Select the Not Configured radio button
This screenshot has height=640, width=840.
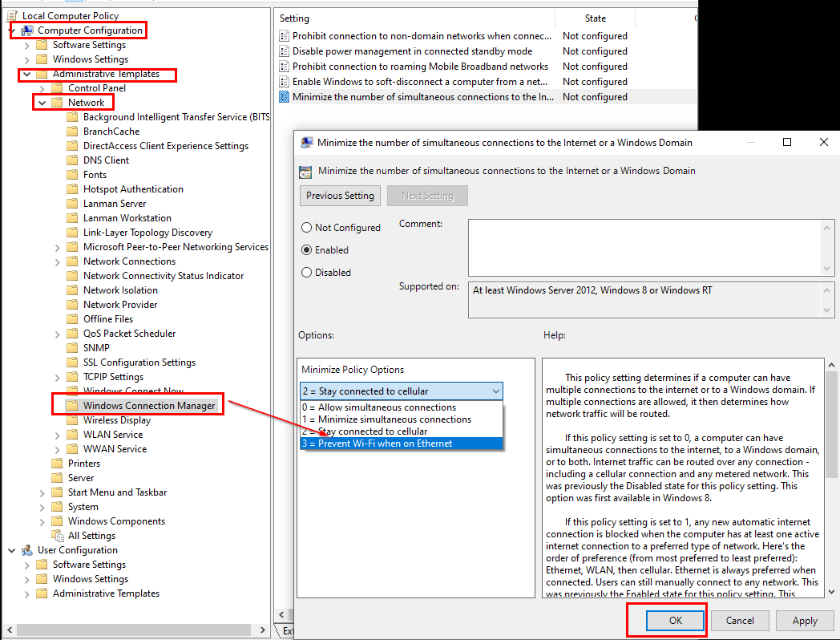tap(306, 228)
